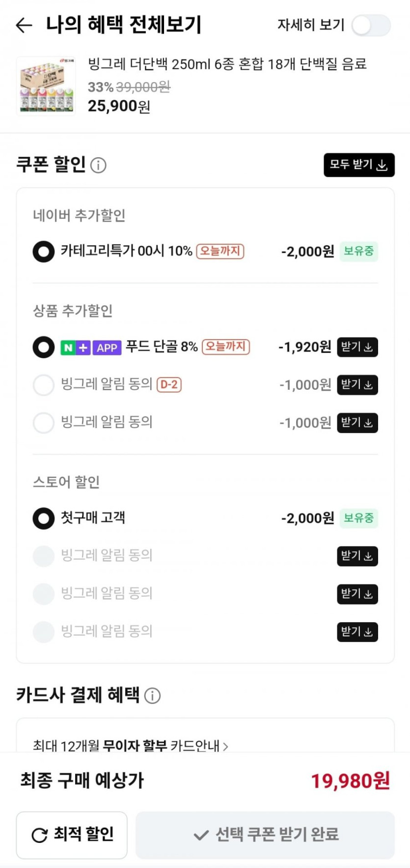Select the second 상품 추가할인 빙그레 알림 radio

tap(43, 423)
